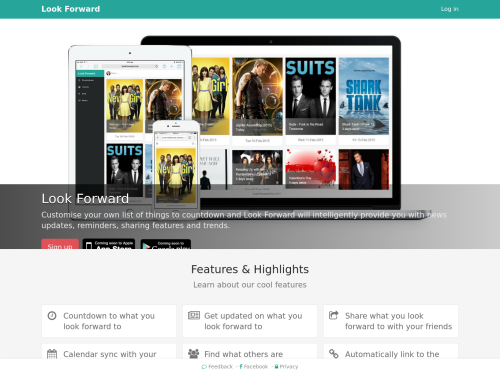Click the share icon beside Share what you look forward to

click(x=334, y=315)
